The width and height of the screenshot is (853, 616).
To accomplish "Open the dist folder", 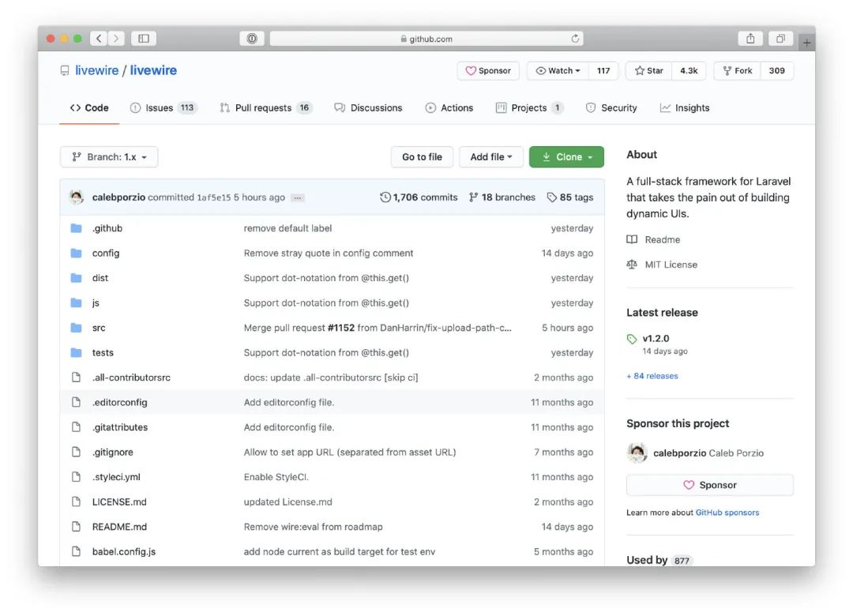I will (100, 278).
